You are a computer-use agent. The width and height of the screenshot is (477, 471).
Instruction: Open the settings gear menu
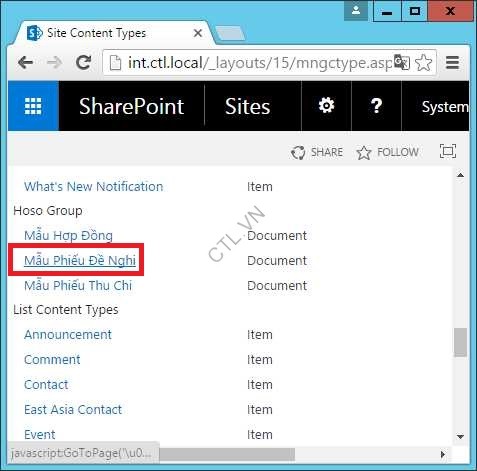[326, 106]
